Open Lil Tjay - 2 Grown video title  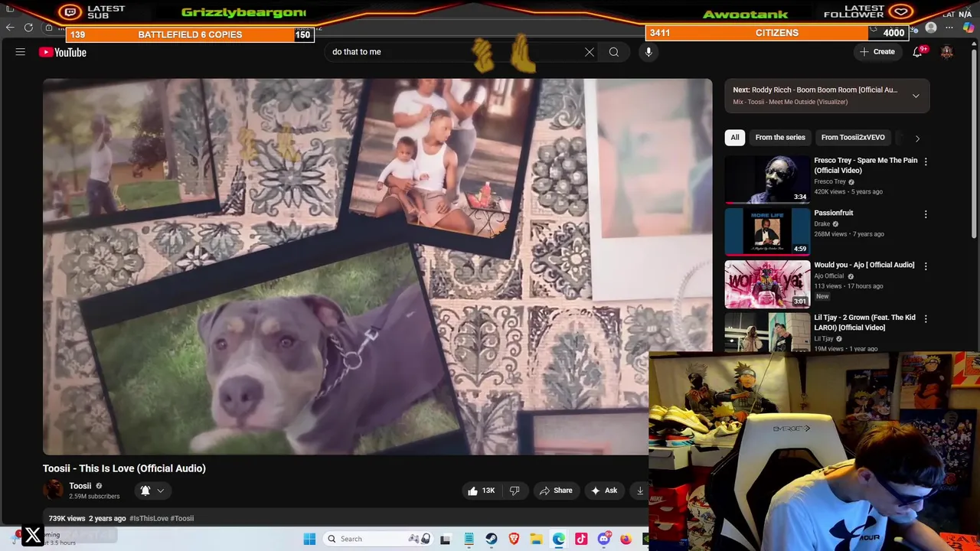(x=864, y=322)
